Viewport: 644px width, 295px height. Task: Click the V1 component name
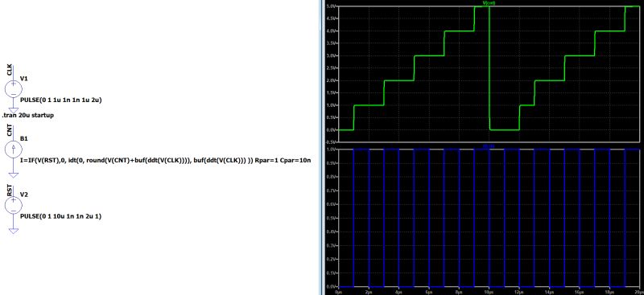[x=24, y=79]
